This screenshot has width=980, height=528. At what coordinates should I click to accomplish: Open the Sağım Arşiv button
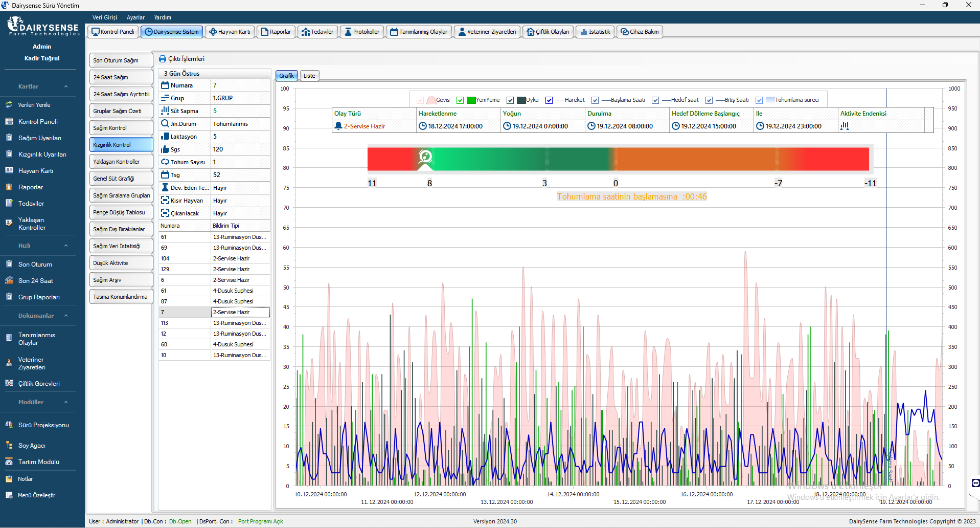point(121,280)
